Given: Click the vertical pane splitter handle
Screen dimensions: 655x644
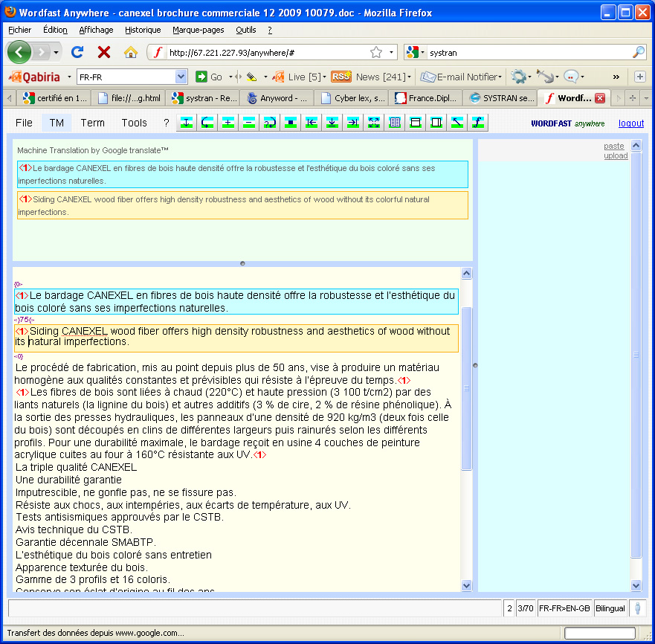Looking at the screenshot, I should click(475, 365).
